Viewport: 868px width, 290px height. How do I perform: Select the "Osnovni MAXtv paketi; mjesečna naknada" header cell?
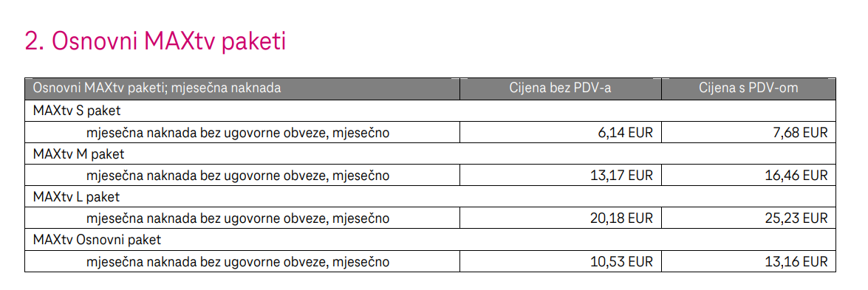pos(242,89)
